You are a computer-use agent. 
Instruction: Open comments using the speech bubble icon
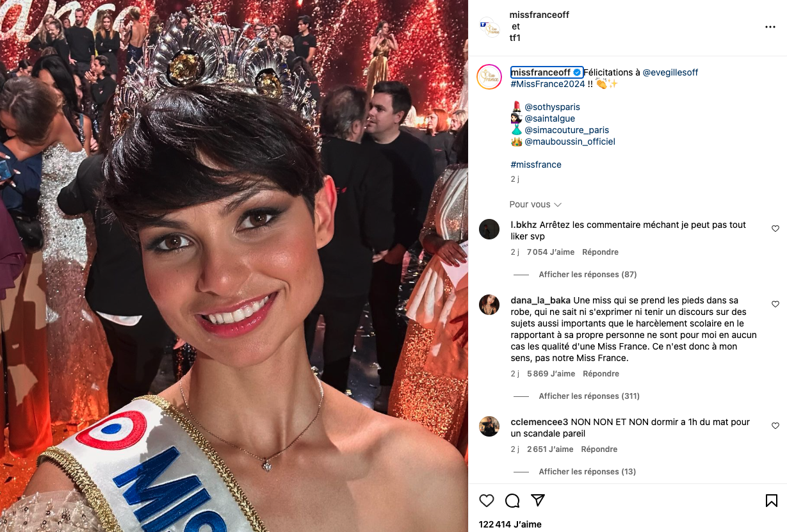click(512, 501)
